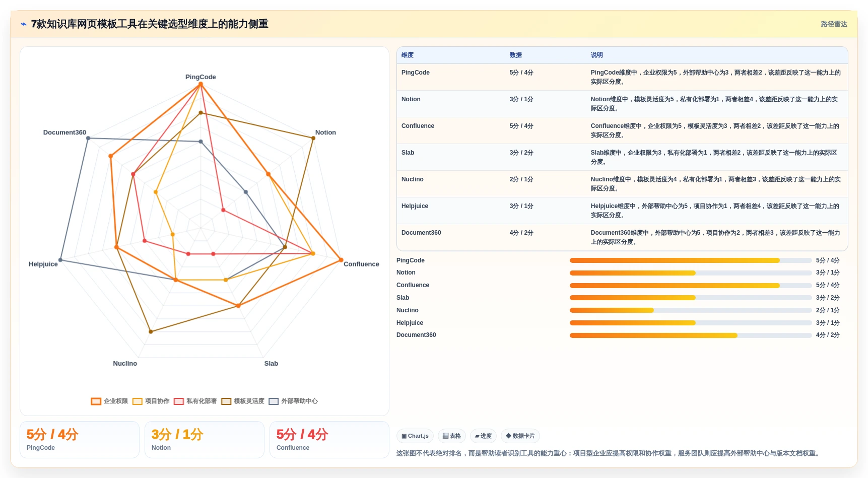Click the PingCode axis label on radar
Image resolution: width=868 pixels, height=478 pixels.
click(201, 77)
